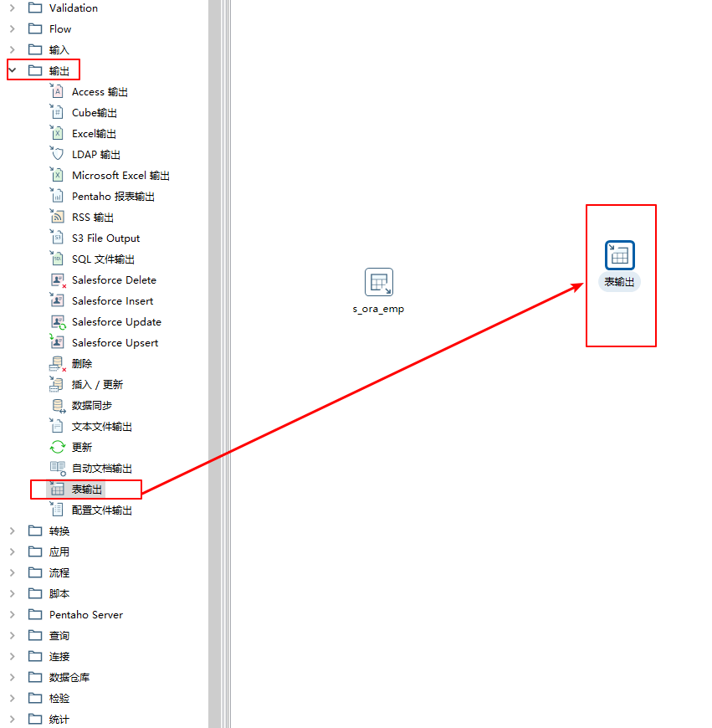Click the 数据仓库 folder label
The image size is (712, 728).
69,677
